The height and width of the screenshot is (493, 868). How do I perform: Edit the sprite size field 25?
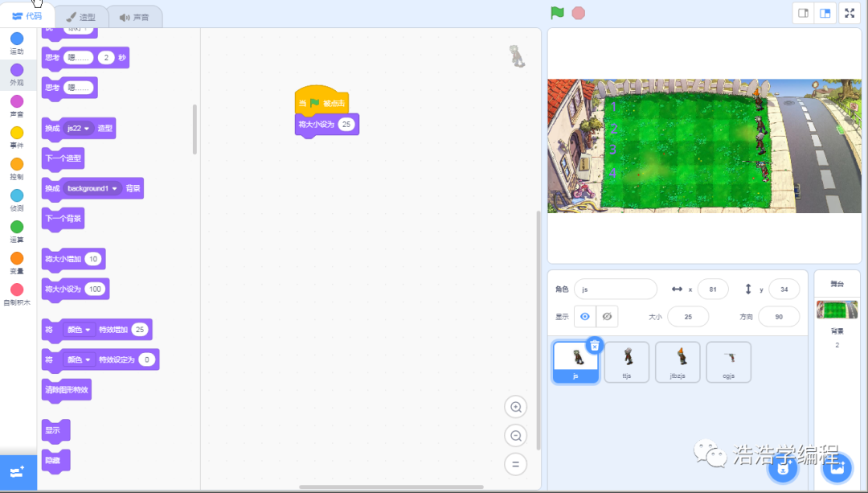(688, 317)
